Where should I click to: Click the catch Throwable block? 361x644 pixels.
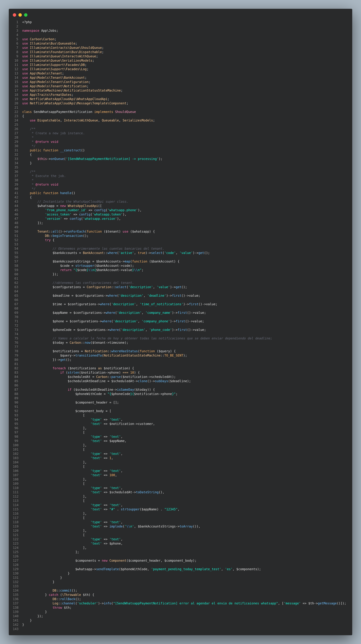click(65, 595)
